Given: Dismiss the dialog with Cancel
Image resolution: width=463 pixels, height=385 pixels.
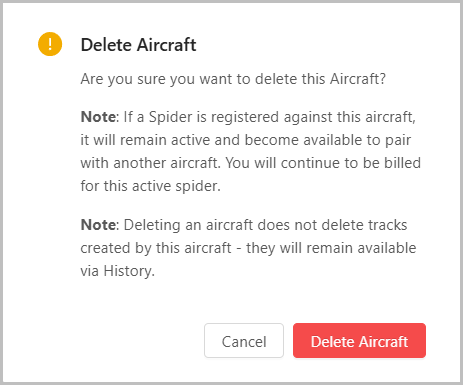Looking at the screenshot, I should [x=244, y=340].
